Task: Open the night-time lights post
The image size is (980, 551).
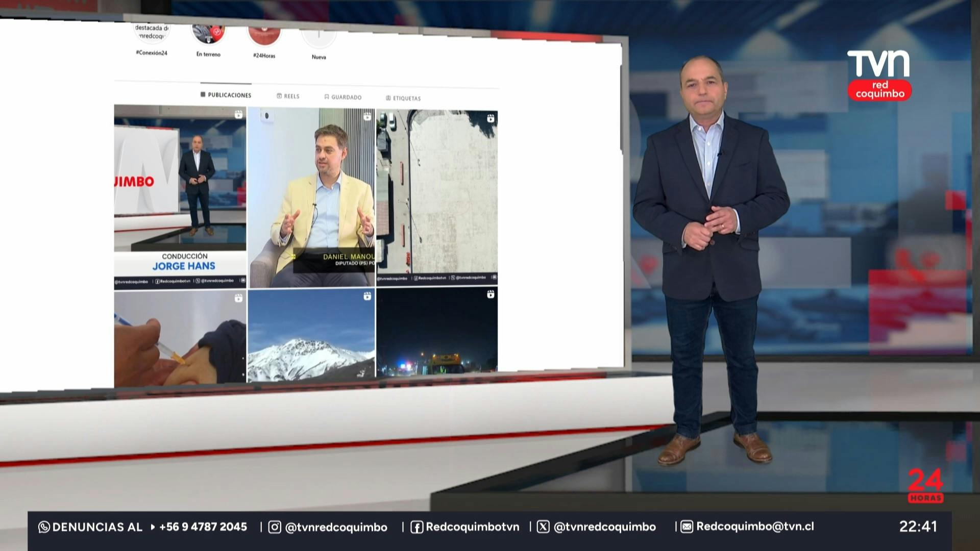Action: point(437,331)
